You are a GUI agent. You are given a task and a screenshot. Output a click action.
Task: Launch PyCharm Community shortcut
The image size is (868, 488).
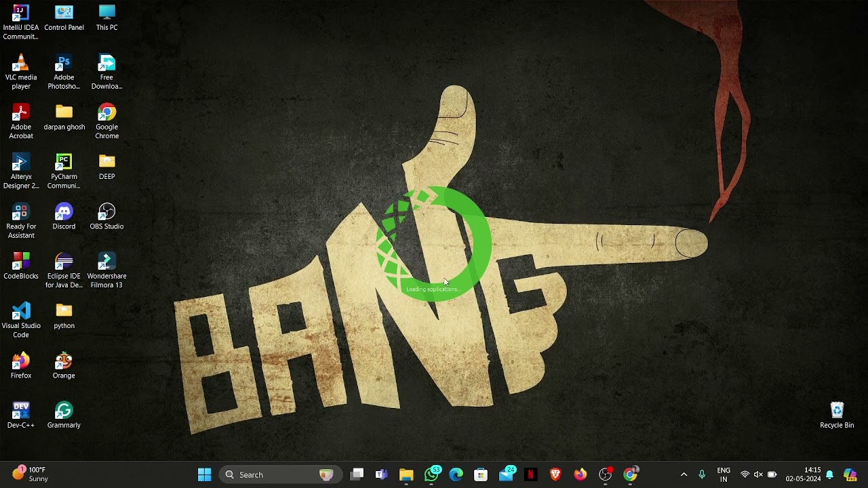(64, 171)
